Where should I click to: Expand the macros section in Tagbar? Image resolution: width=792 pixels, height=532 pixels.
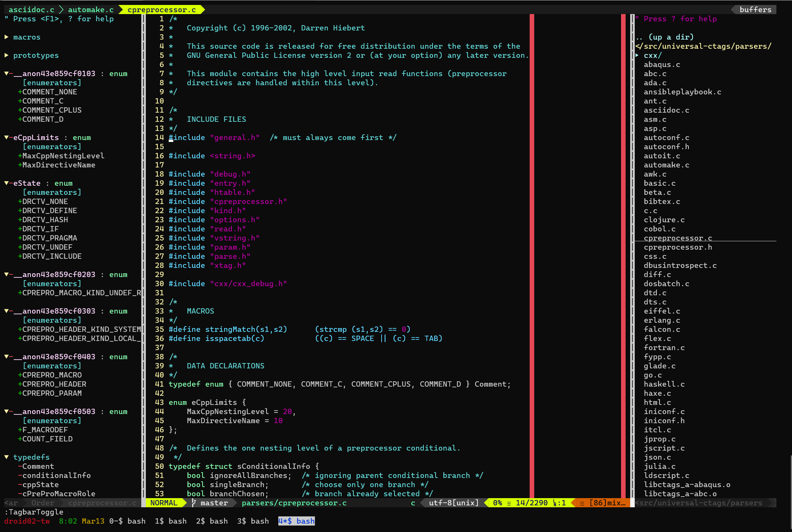(x=6, y=37)
